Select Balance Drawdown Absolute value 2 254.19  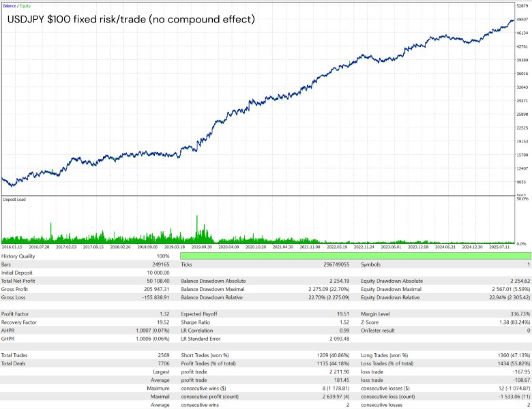pos(339,281)
